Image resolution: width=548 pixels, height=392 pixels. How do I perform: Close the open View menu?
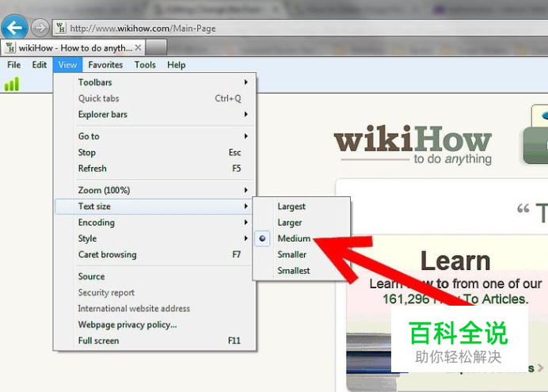(67, 65)
